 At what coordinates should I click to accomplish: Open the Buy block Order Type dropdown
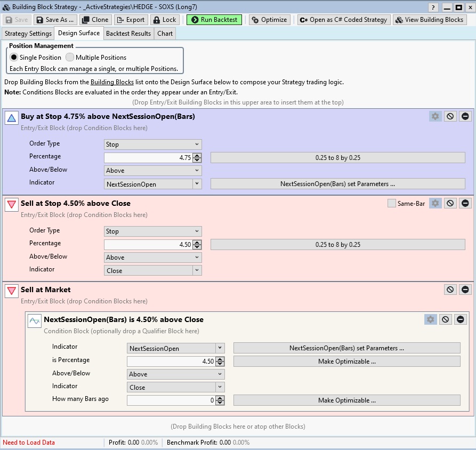tap(152, 144)
